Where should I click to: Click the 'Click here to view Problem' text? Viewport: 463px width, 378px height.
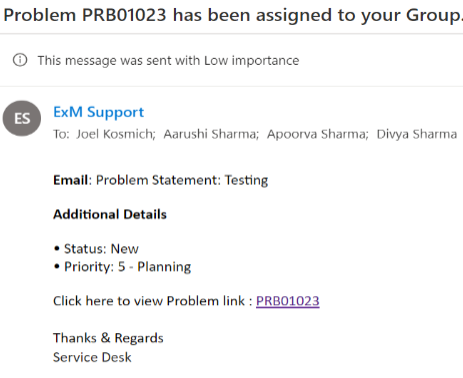(x=149, y=301)
